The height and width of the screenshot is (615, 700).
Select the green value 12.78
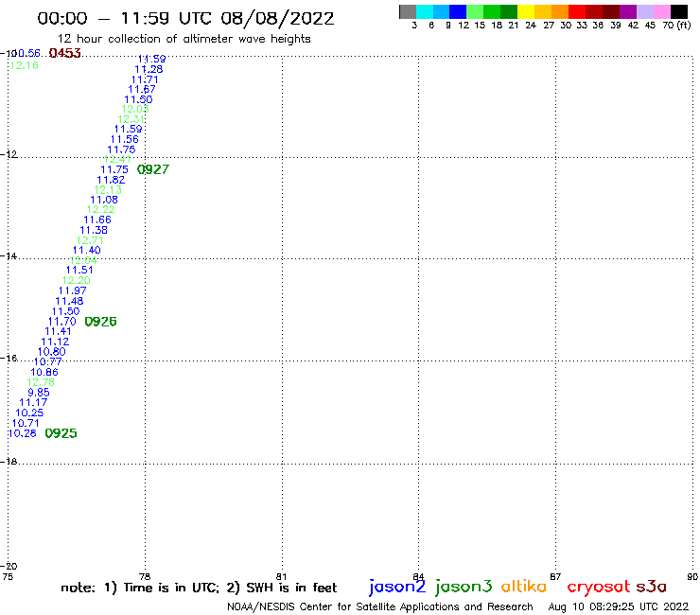pyautogui.click(x=41, y=382)
